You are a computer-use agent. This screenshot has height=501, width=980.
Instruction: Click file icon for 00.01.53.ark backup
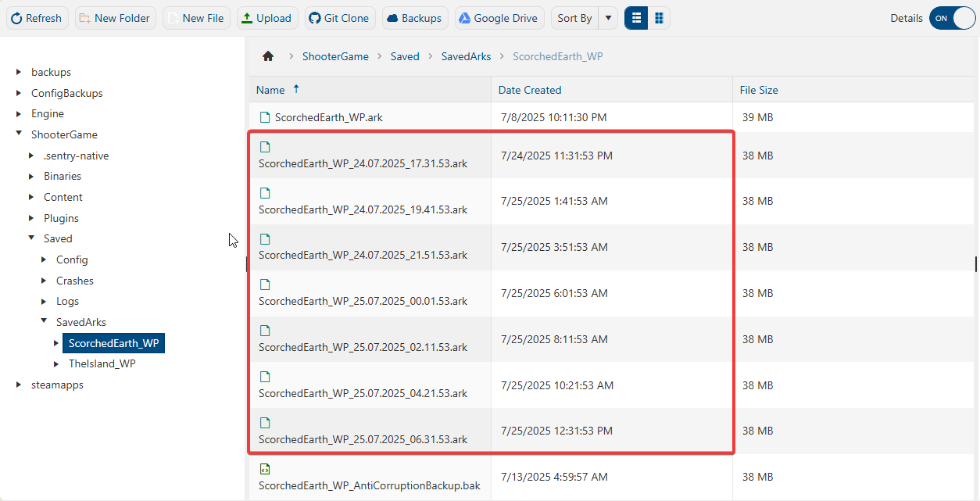264,284
